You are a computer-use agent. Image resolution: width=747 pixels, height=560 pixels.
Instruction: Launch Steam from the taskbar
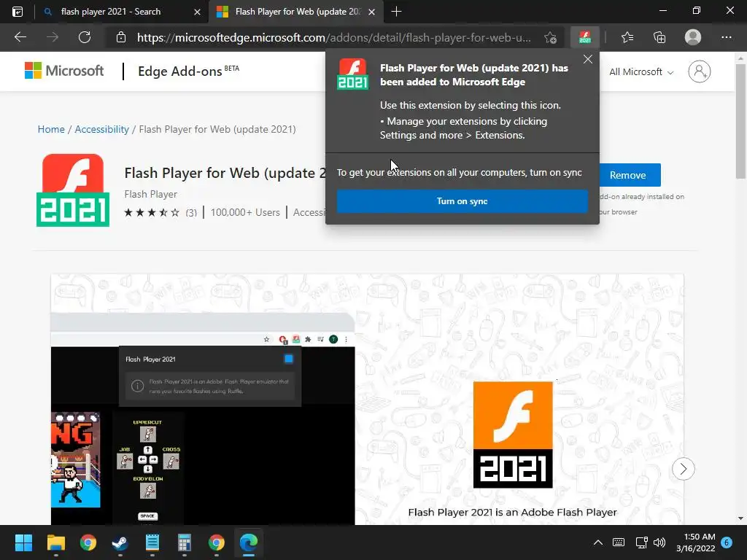tap(120, 542)
